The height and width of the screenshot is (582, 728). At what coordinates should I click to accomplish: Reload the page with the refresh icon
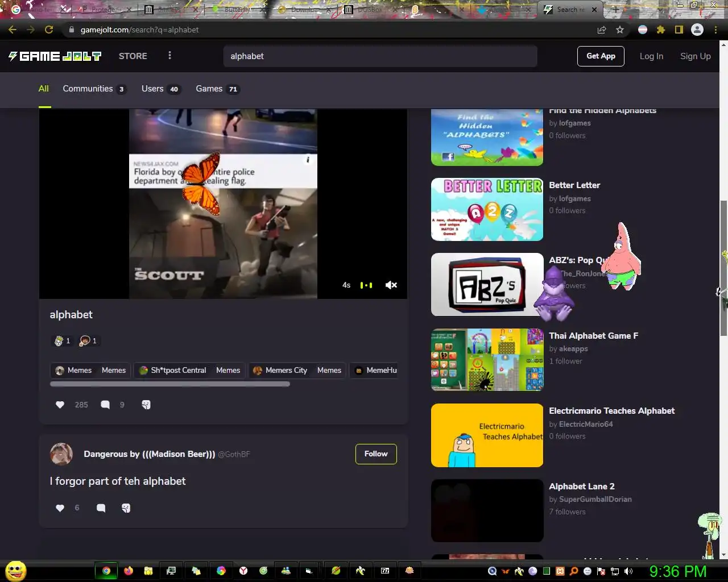[49, 30]
